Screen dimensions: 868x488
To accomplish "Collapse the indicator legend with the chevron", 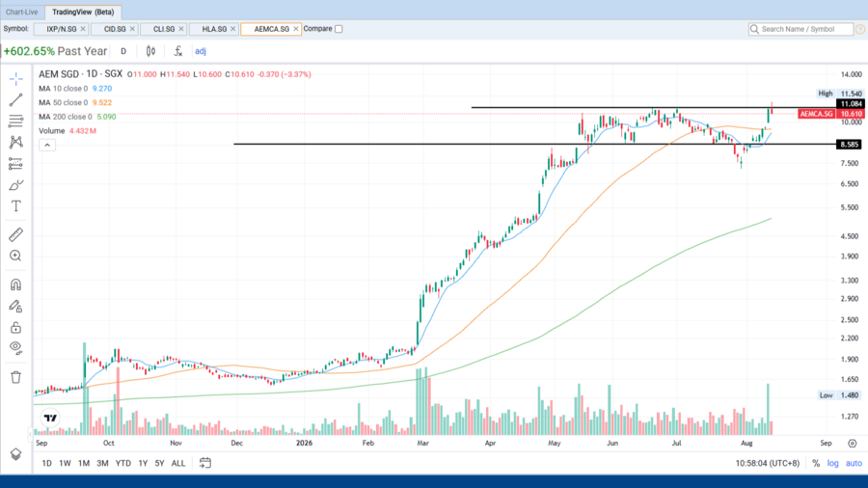I will click(47, 145).
